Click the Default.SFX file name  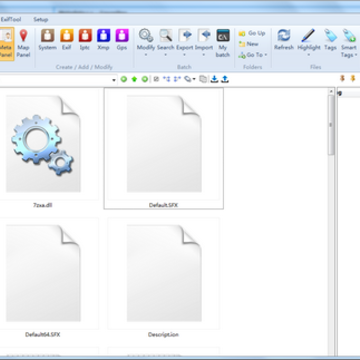click(x=163, y=205)
